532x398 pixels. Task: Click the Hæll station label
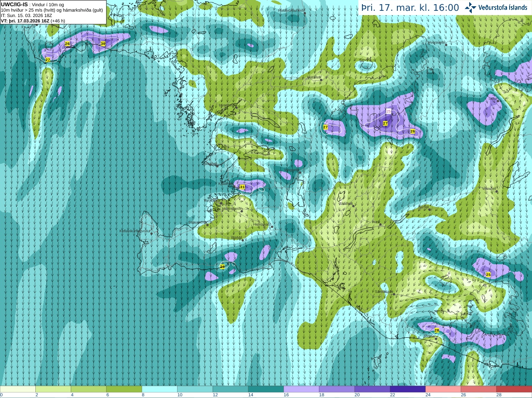376,222
